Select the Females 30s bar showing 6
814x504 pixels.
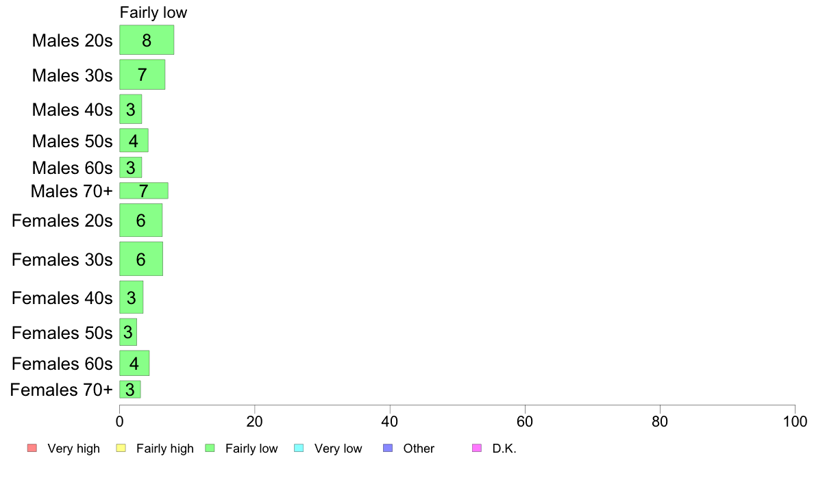point(141,259)
